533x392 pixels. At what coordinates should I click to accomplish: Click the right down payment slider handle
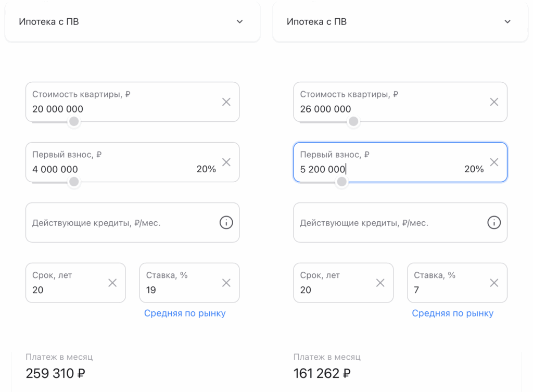[x=342, y=182]
